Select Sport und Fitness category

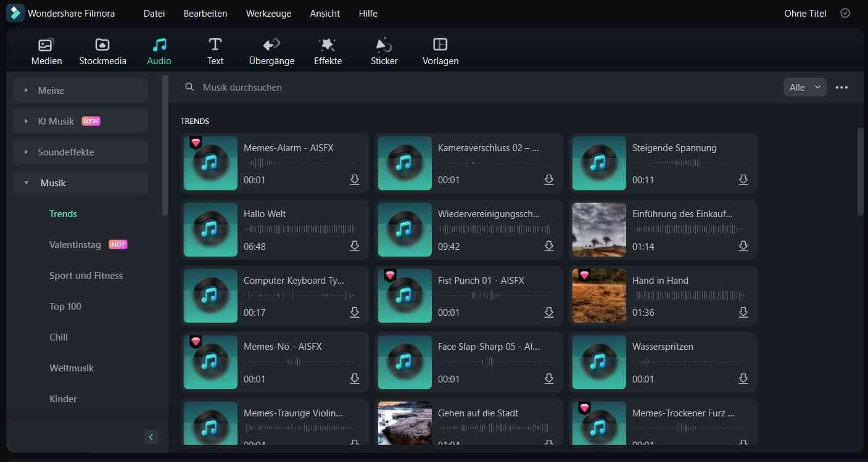86,275
